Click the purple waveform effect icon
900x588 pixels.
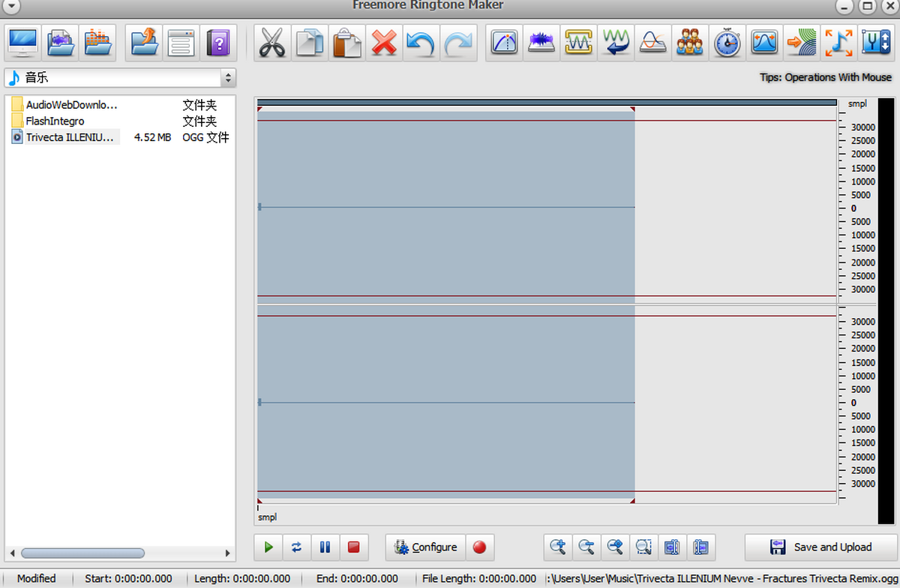tap(541, 42)
